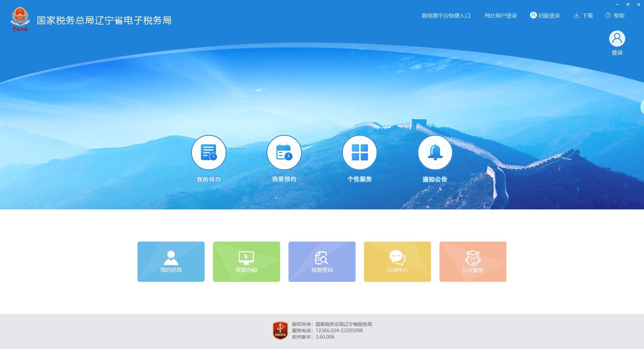Open the 纯社保户登录 link
The width and height of the screenshot is (644, 349).
[x=501, y=16]
